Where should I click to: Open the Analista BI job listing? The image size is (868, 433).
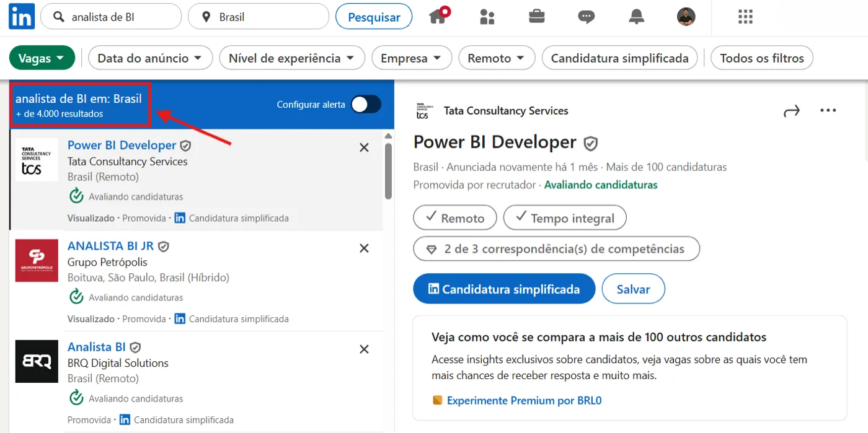(x=97, y=347)
